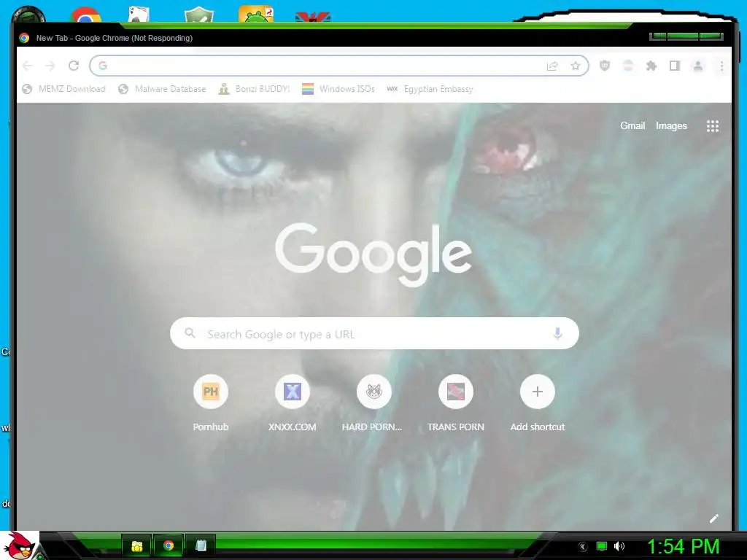Open Google Images link

click(671, 125)
